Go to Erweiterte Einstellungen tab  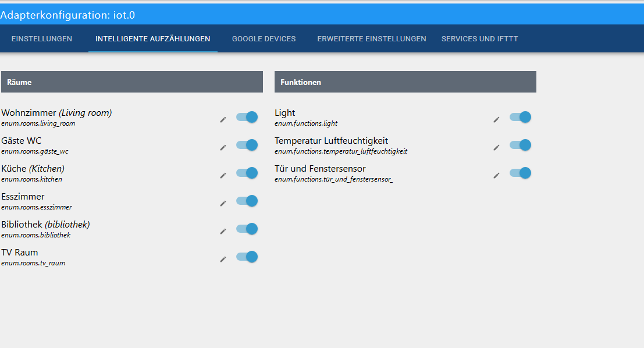372,39
